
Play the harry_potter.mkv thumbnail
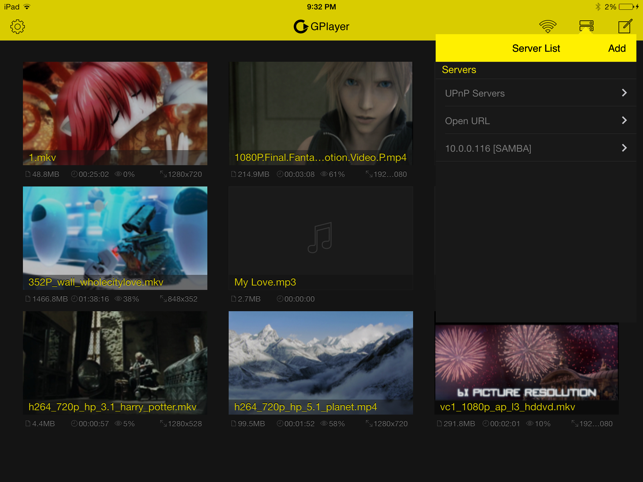pos(115,363)
